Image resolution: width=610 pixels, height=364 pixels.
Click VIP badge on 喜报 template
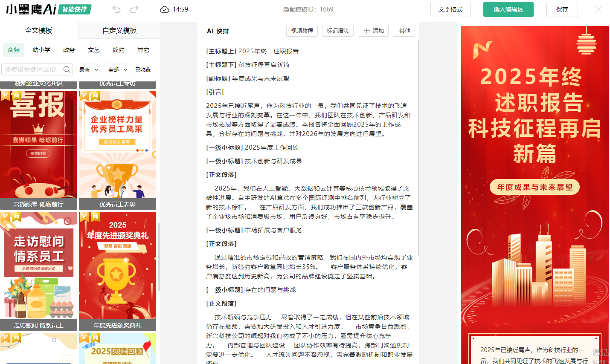(6, 95)
